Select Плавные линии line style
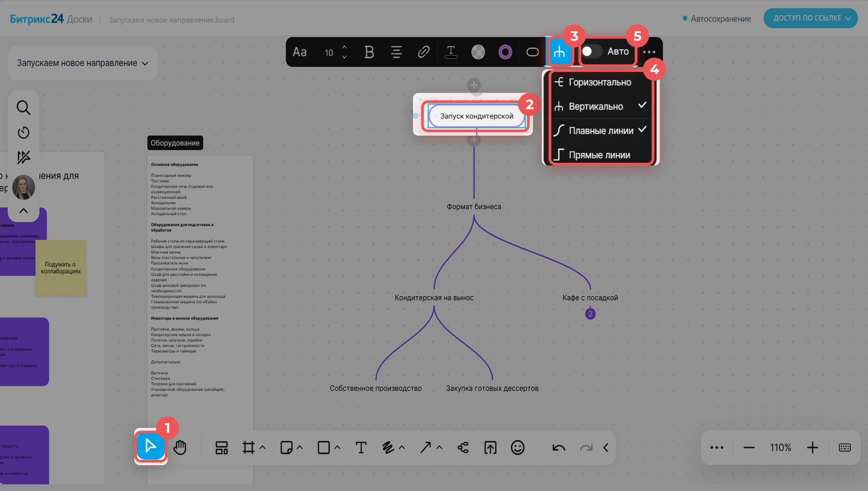This screenshot has height=491, width=868. pyautogui.click(x=600, y=131)
